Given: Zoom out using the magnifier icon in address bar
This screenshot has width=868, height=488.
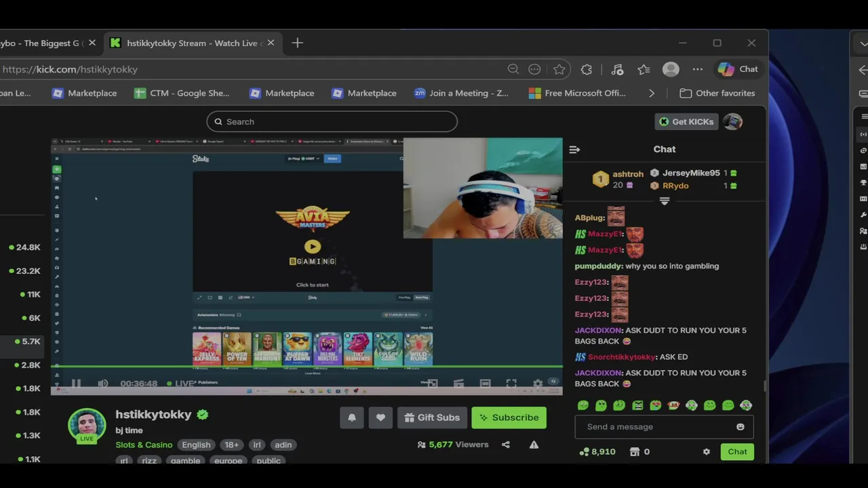Looking at the screenshot, I should (x=513, y=69).
